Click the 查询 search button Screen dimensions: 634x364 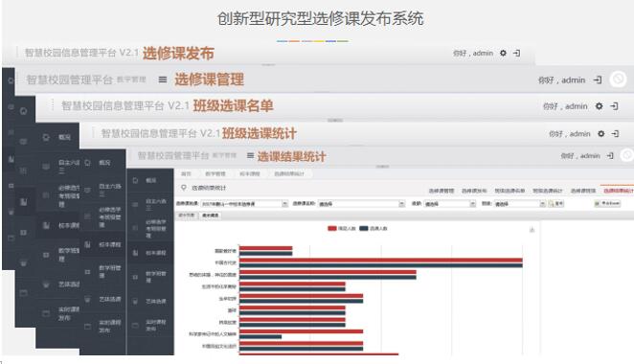coord(556,204)
